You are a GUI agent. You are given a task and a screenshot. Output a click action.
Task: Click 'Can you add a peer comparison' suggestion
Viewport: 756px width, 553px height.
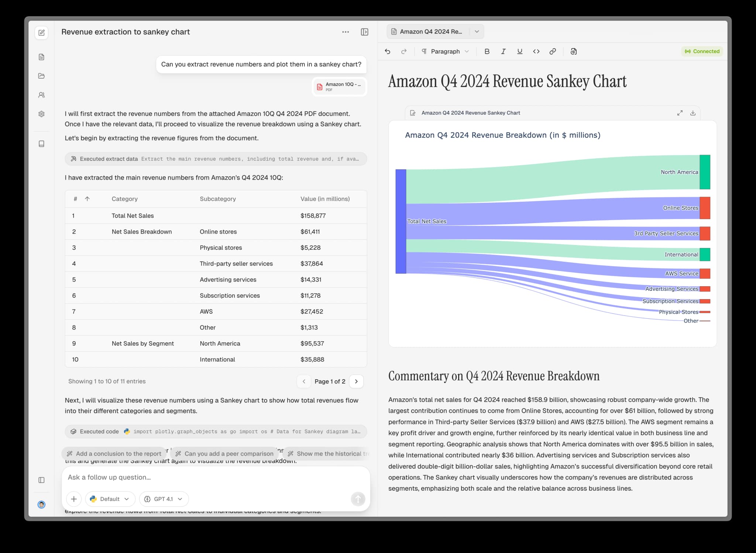(224, 454)
